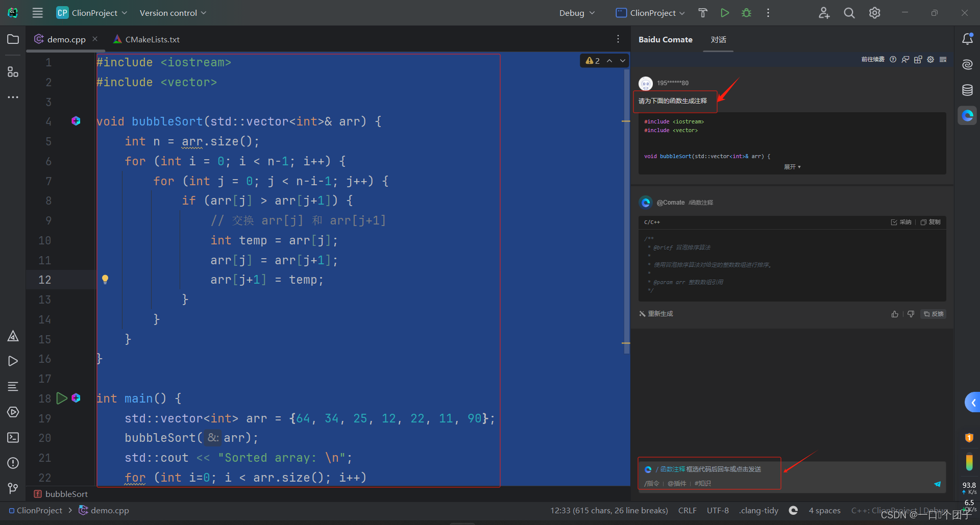
Task: Click the run gutter arrow next to main
Action: (62, 398)
